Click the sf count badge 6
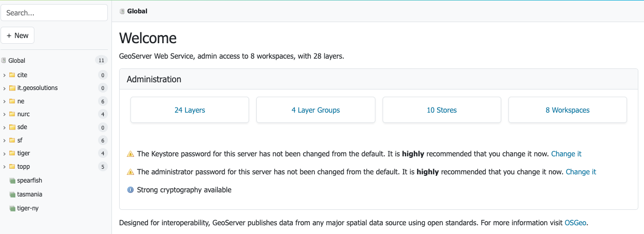Viewport: 644px width, 234px height. pos(103,140)
